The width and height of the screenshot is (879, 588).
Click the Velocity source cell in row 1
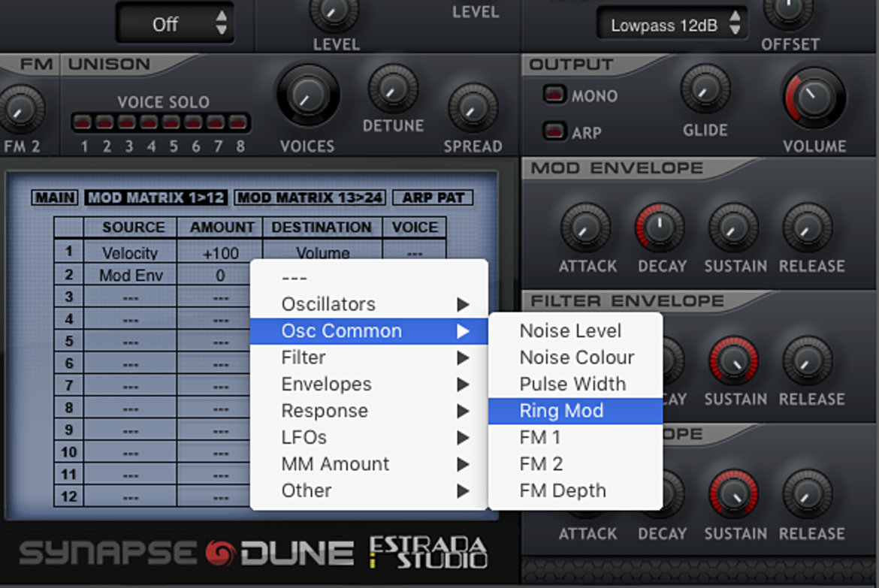pyautogui.click(x=130, y=252)
